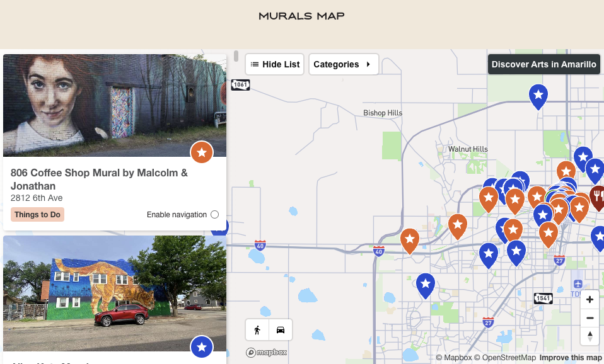The width and height of the screenshot is (604, 364).
Task: Open Discover Arts in Amarillo
Action: point(544,64)
